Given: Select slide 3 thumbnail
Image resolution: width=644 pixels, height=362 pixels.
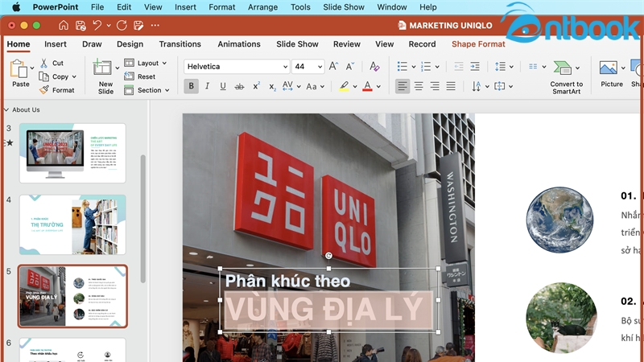Looking at the screenshot, I should click(x=72, y=153).
